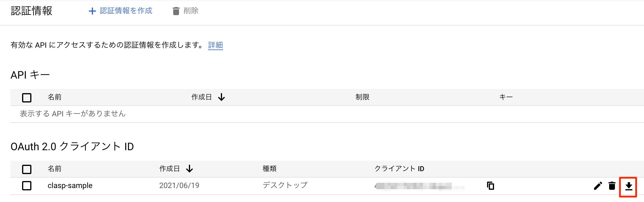Click the trash icon beside 削除
The height and width of the screenshot is (202, 644).
tap(176, 11)
